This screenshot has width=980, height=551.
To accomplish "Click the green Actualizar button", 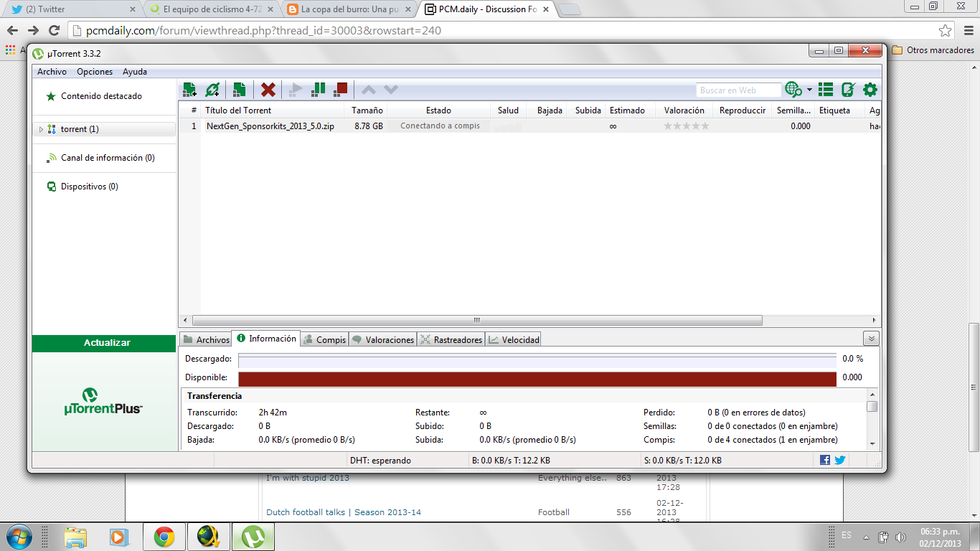I will (x=107, y=343).
